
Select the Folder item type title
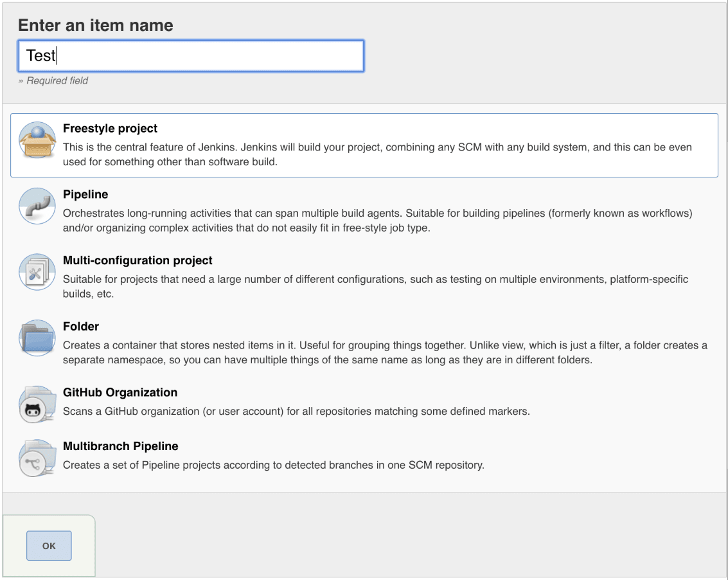(x=81, y=326)
